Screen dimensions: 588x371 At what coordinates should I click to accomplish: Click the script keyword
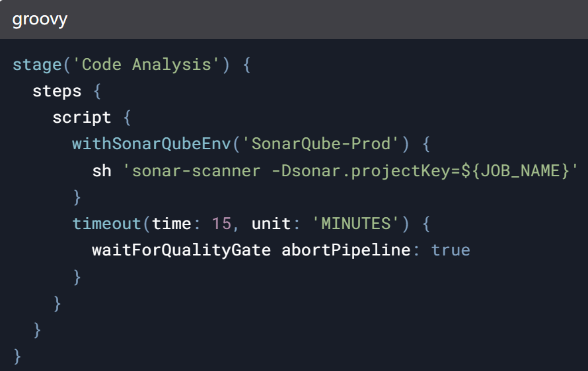coord(82,118)
